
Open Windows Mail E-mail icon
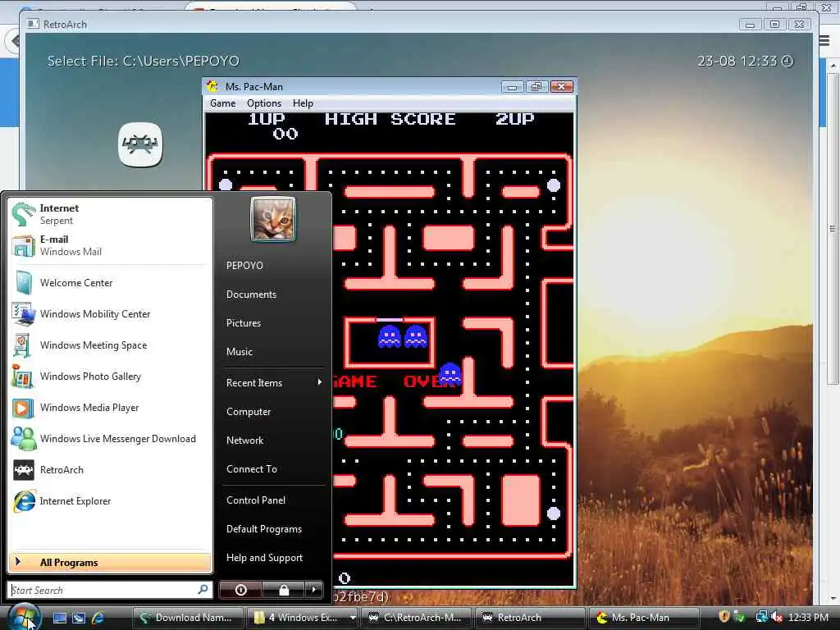[x=24, y=245]
